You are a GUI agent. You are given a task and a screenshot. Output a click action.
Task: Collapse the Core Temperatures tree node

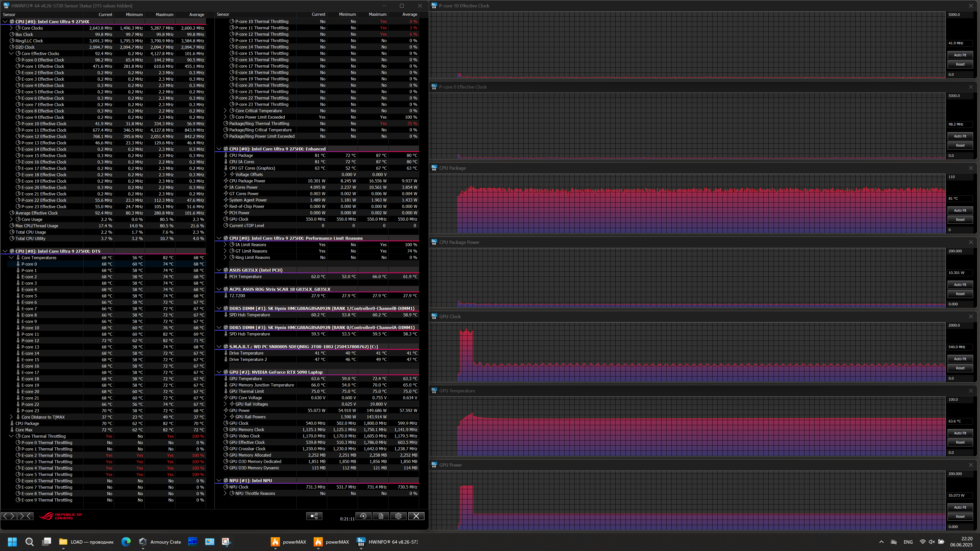coord(11,257)
